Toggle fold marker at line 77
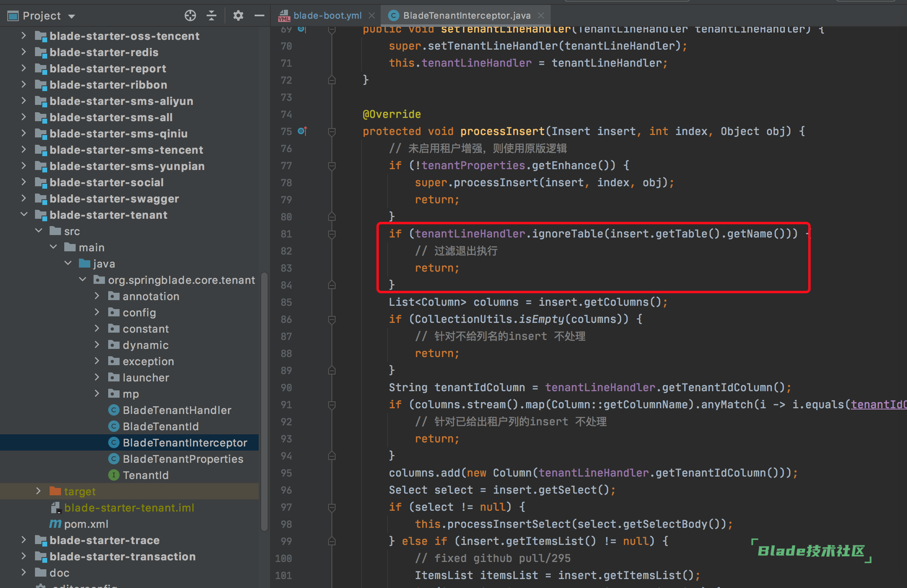The height and width of the screenshot is (588, 907). coord(332,166)
